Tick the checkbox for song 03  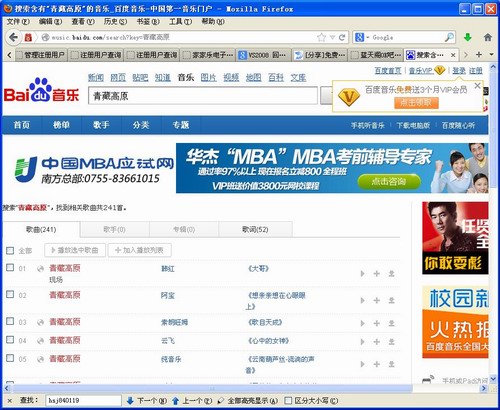point(10,321)
